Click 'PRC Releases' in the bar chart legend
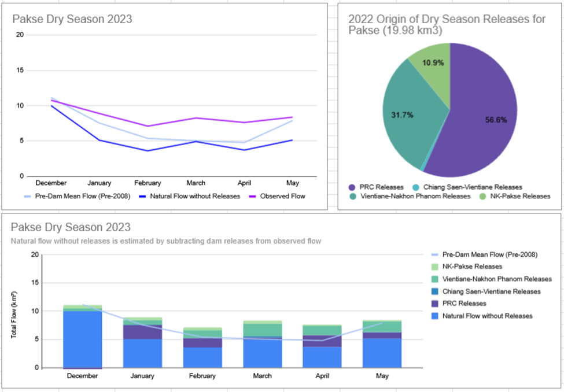 pos(463,304)
